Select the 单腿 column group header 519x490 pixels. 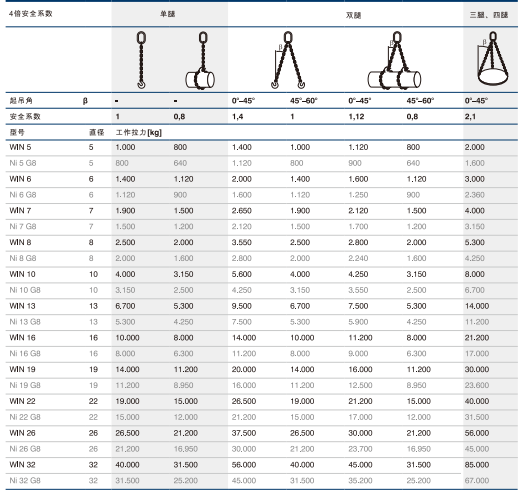(168, 14)
